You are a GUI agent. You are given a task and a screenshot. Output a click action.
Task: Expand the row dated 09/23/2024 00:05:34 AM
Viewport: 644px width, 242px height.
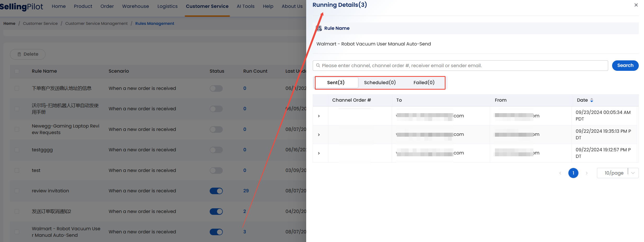(x=319, y=116)
